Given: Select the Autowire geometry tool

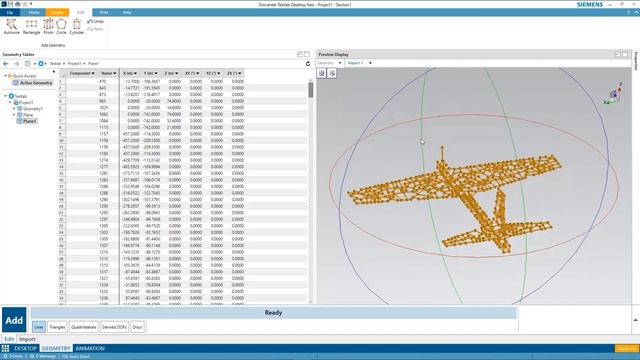Looking at the screenshot, I should click(11, 27).
